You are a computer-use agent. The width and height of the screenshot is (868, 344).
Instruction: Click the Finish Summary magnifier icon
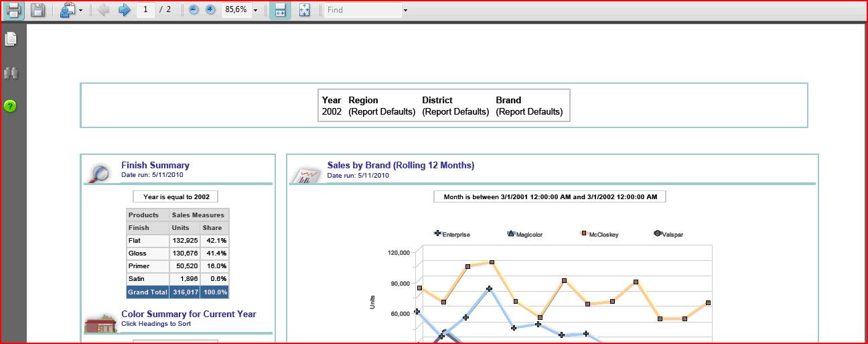tap(98, 173)
